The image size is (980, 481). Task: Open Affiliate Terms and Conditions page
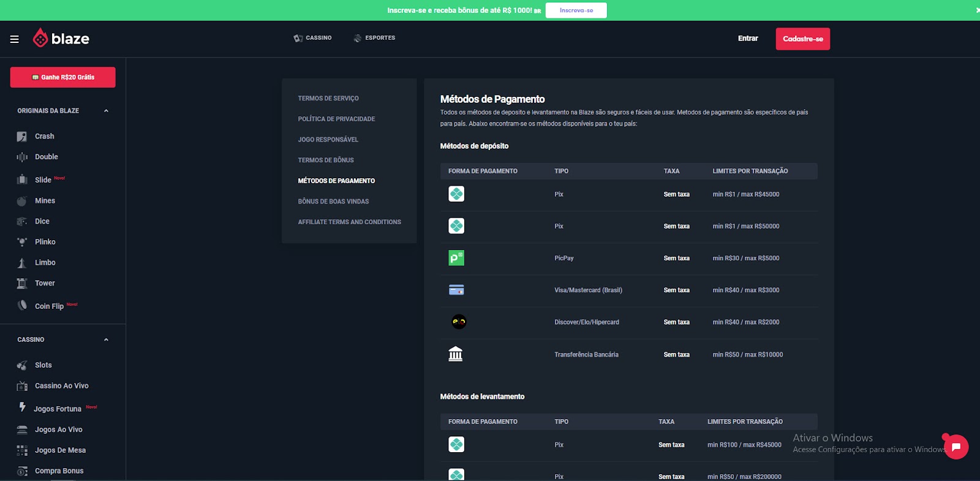[x=349, y=222]
